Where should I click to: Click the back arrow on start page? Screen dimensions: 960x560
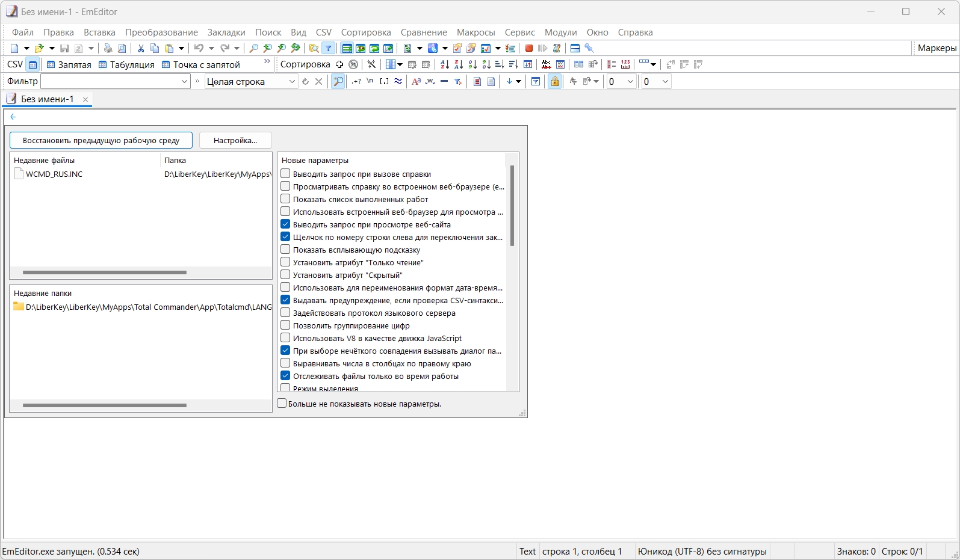click(13, 117)
